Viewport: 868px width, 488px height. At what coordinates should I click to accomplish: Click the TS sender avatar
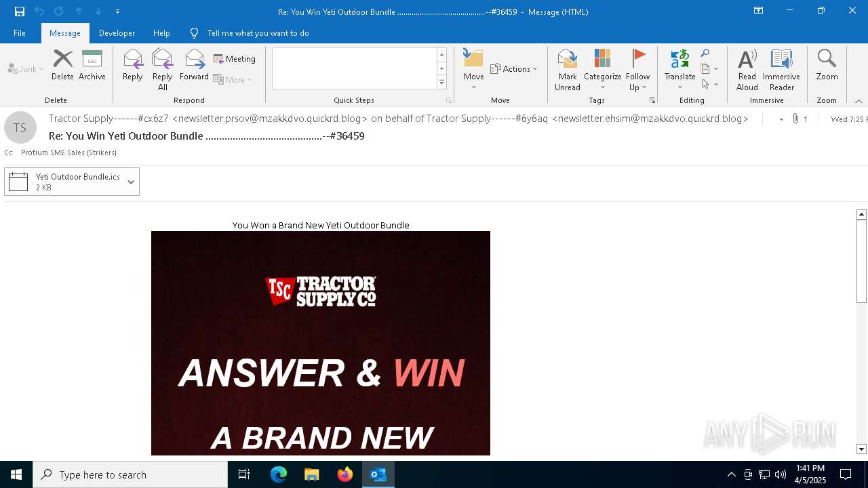pos(20,128)
